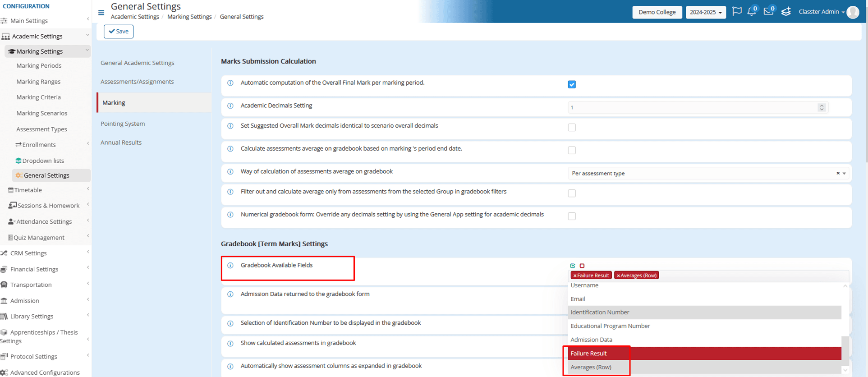Open the Classter Admin user dropdown
The width and height of the screenshot is (868, 377).
point(822,12)
